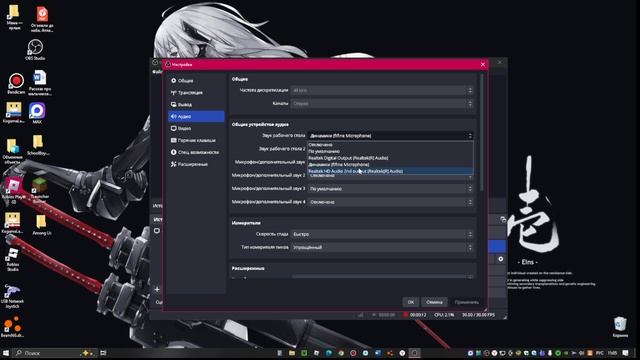
Task: Open File Explorer from the taskbar
Action: tap(292, 353)
